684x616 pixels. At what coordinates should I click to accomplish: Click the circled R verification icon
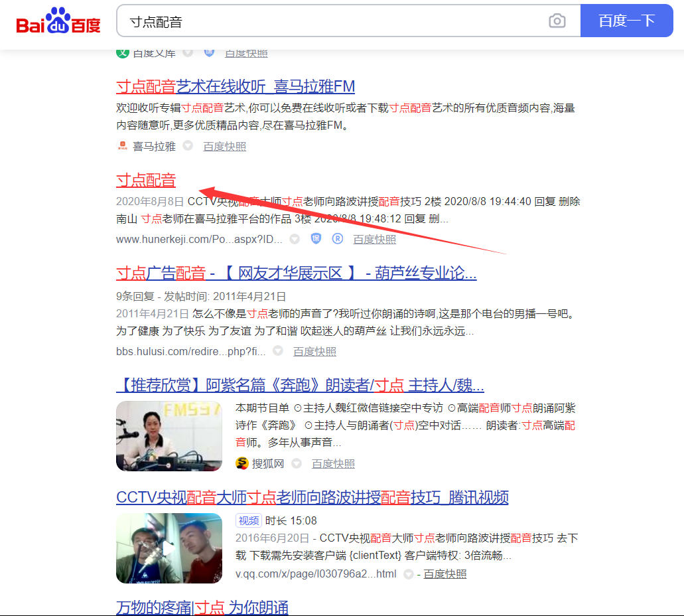click(x=338, y=239)
